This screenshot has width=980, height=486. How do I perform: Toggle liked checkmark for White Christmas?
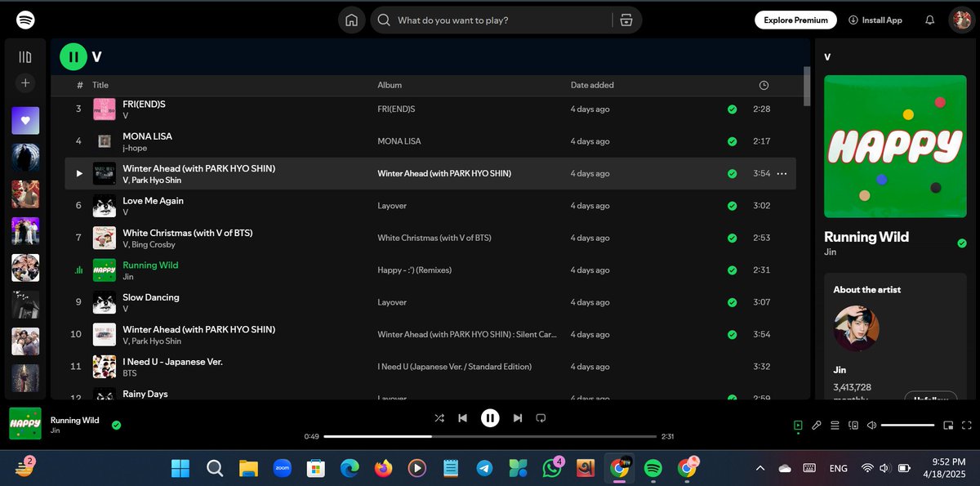point(732,238)
